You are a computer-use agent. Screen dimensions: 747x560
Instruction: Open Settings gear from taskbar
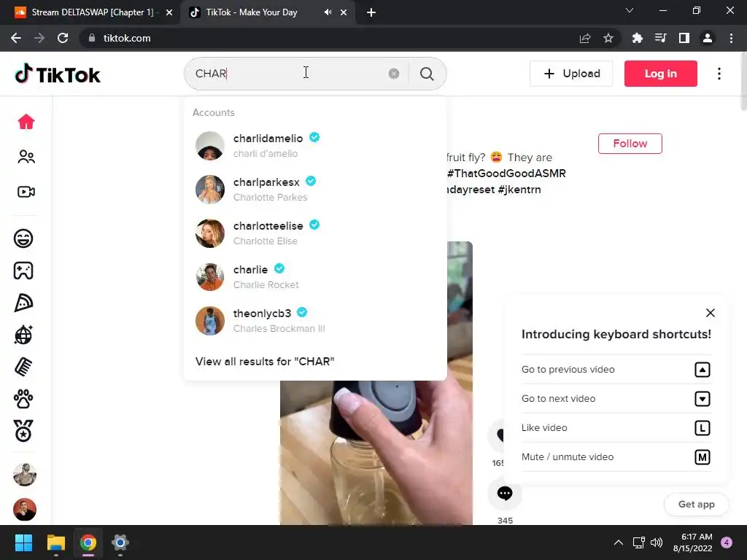120,542
